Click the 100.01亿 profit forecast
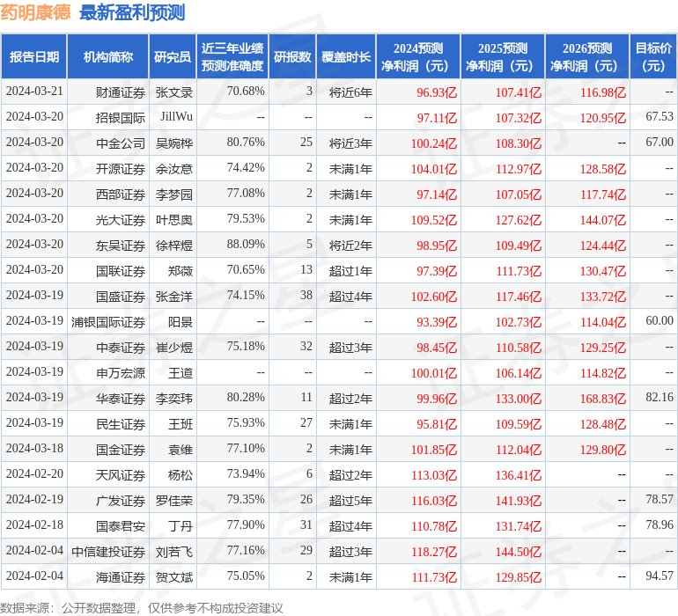 click(x=434, y=372)
